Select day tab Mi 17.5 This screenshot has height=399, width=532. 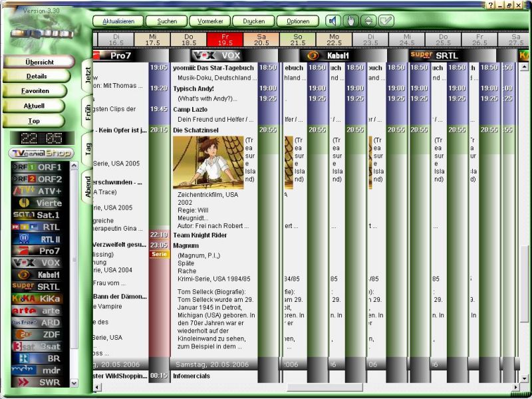tap(153, 39)
